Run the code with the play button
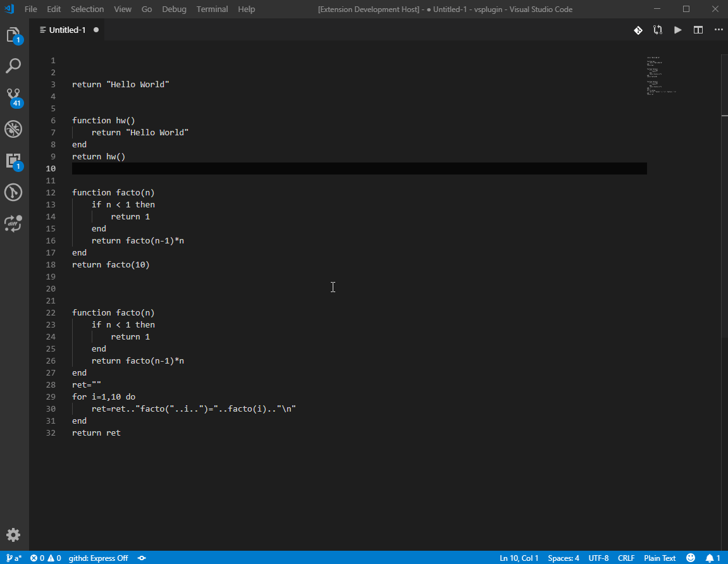The image size is (728, 564). tap(677, 30)
